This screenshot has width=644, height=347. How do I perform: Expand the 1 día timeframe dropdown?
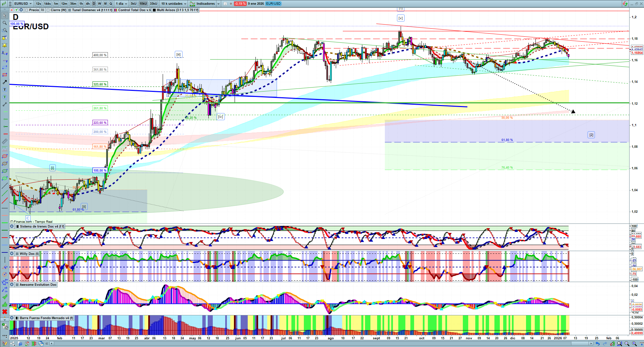122,4
